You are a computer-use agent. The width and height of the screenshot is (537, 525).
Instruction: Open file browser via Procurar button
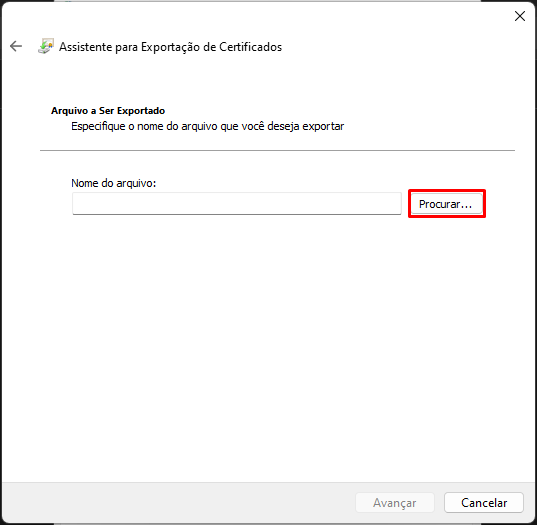447,204
